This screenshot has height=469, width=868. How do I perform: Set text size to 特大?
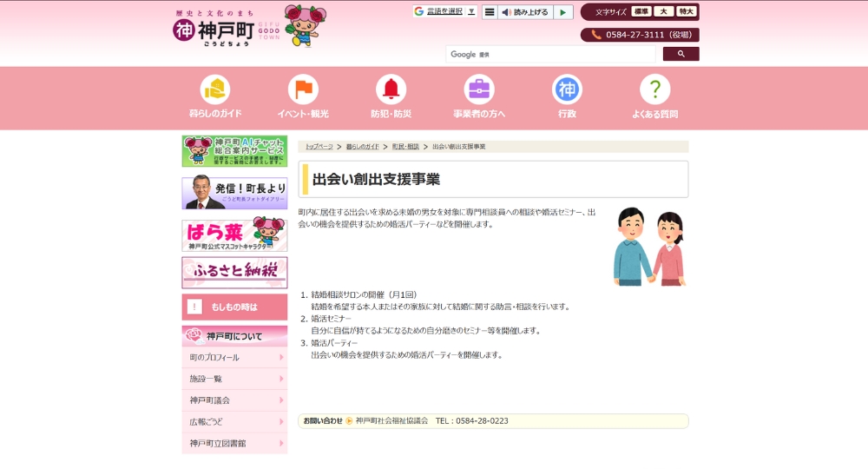[x=686, y=11]
